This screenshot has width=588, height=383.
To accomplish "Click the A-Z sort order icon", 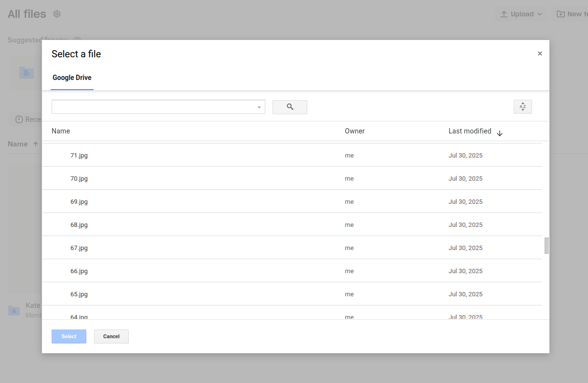I will point(522,106).
